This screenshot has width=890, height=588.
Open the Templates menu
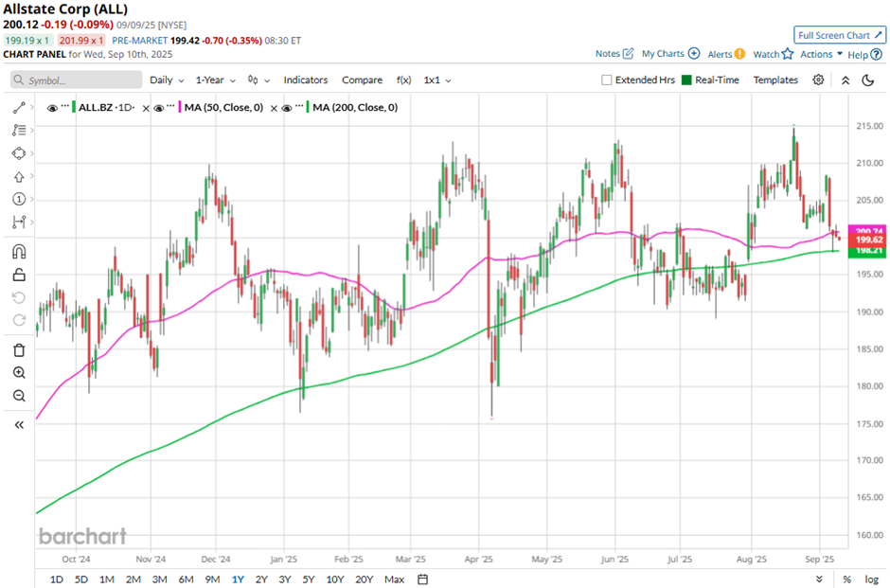[775, 80]
